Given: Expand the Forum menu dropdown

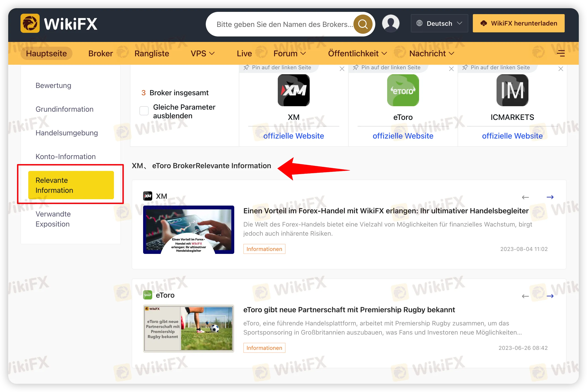Looking at the screenshot, I should coord(289,54).
